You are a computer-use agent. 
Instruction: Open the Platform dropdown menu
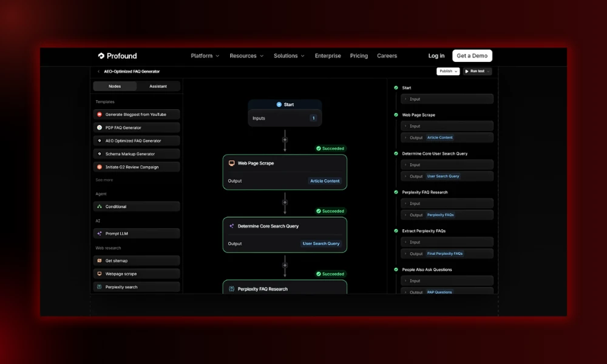[x=205, y=56]
